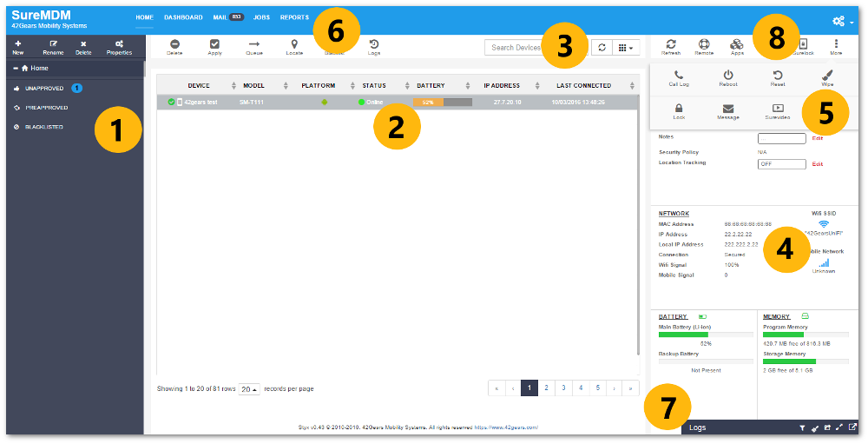The height and width of the screenshot is (444, 868).
Task: Click the export icon in Logs bar
Action: coord(827,427)
